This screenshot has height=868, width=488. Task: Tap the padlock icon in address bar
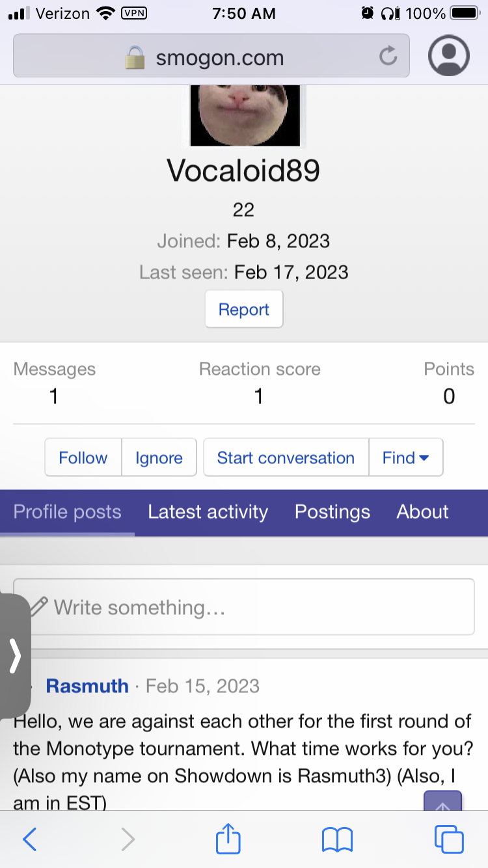tap(135, 57)
